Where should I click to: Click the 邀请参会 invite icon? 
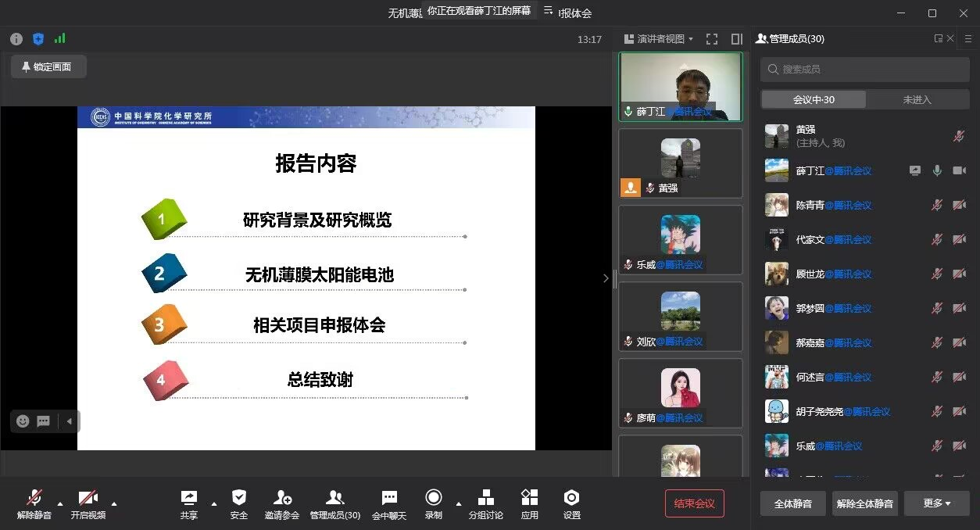click(x=282, y=498)
